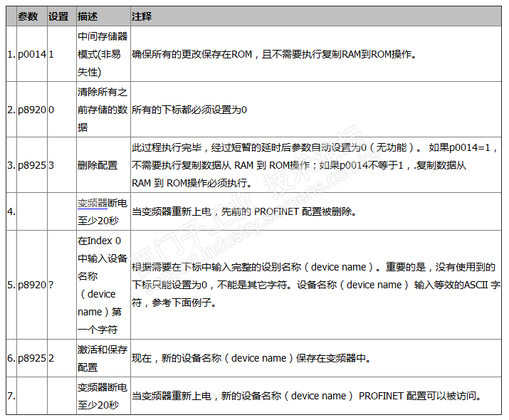Click p8925 parameter in row 6
This screenshot has height=420, width=509.
pos(32,358)
